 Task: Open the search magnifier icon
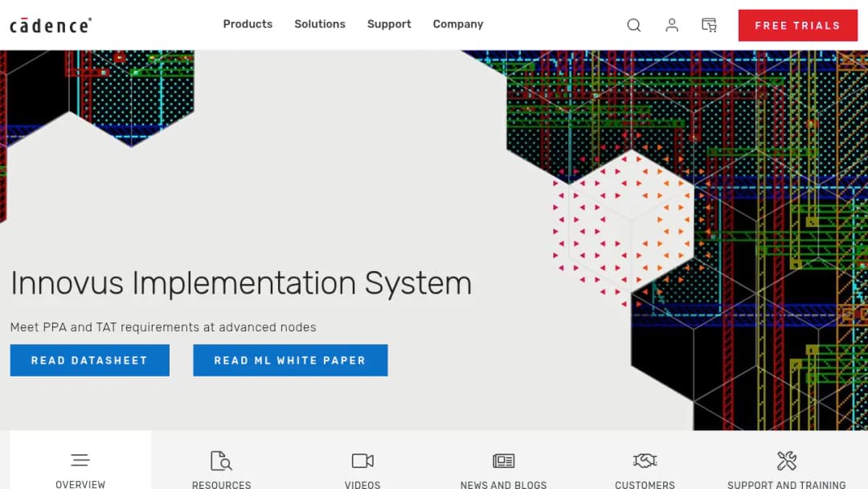(634, 25)
